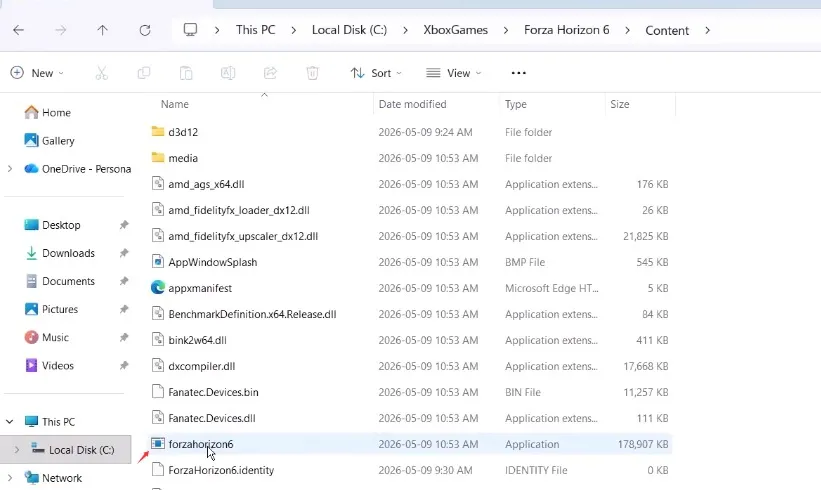Click the Share icon in toolbar
This screenshot has height=490, width=821.
click(x=270, y=73)
